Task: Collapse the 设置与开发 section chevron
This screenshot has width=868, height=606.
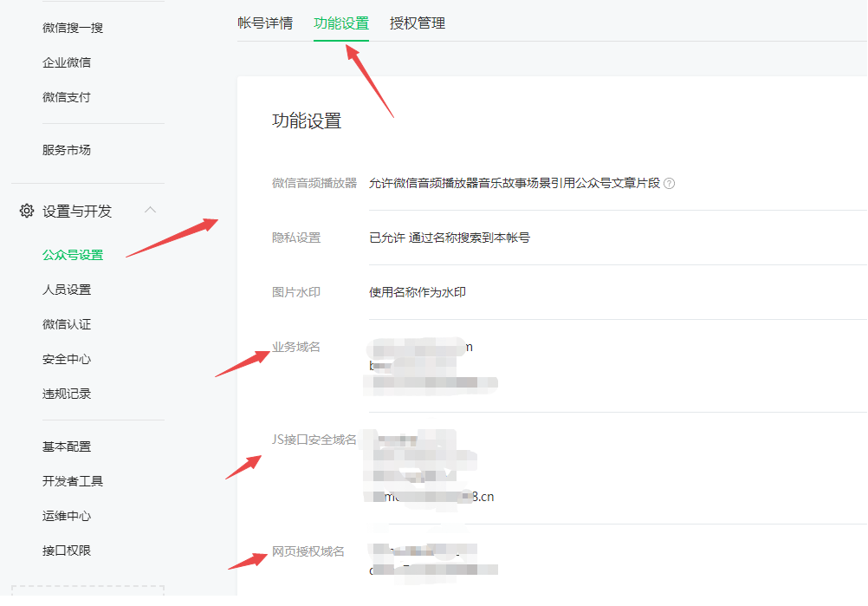Action: [150, 211]
